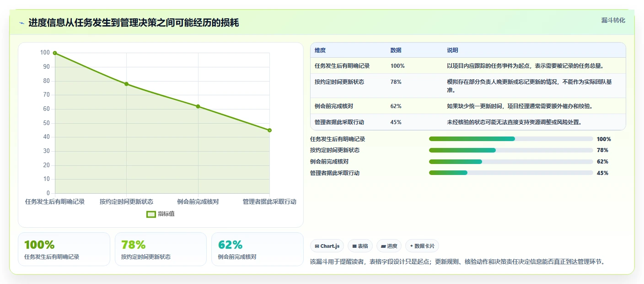644x284 pixels.
Task: Click the description starting 以项目内应跟踪的任务事件为起点
Action: tap(526, 66)
